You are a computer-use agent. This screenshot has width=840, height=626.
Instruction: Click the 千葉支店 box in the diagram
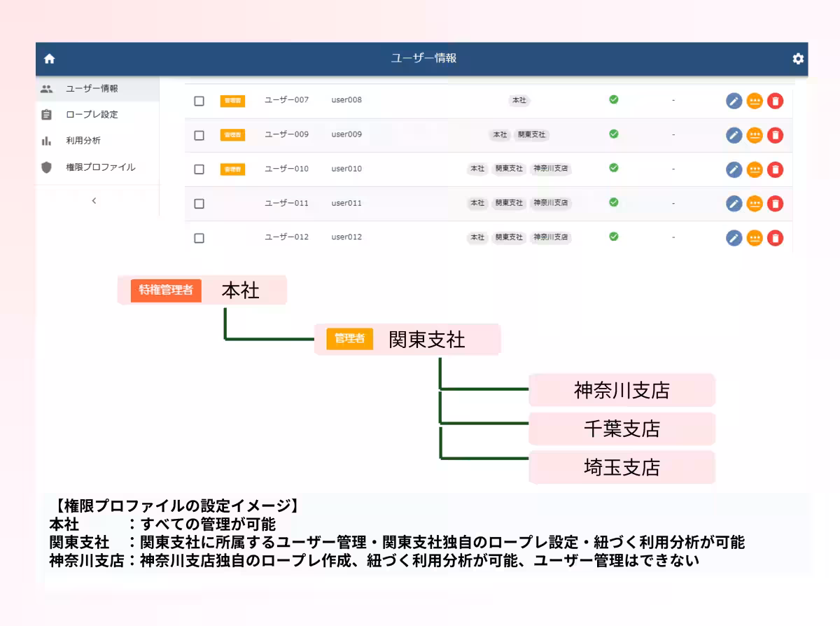click(x=622, y=429)
